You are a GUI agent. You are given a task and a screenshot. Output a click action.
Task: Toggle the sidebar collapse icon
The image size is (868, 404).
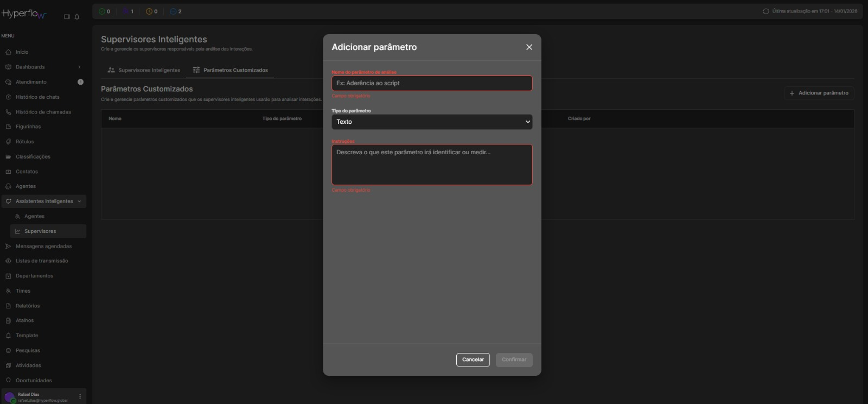[x=67, y=17]
